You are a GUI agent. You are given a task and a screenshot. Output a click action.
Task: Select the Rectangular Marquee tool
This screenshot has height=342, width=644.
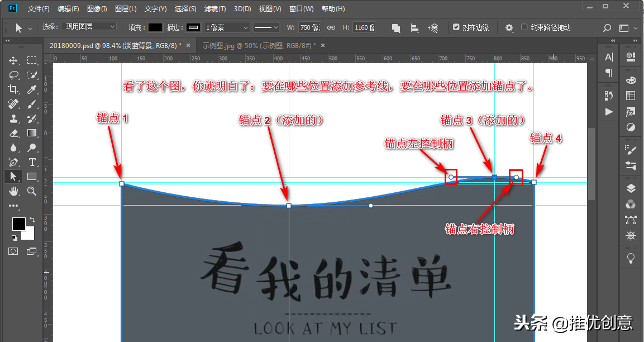(32, 60)
